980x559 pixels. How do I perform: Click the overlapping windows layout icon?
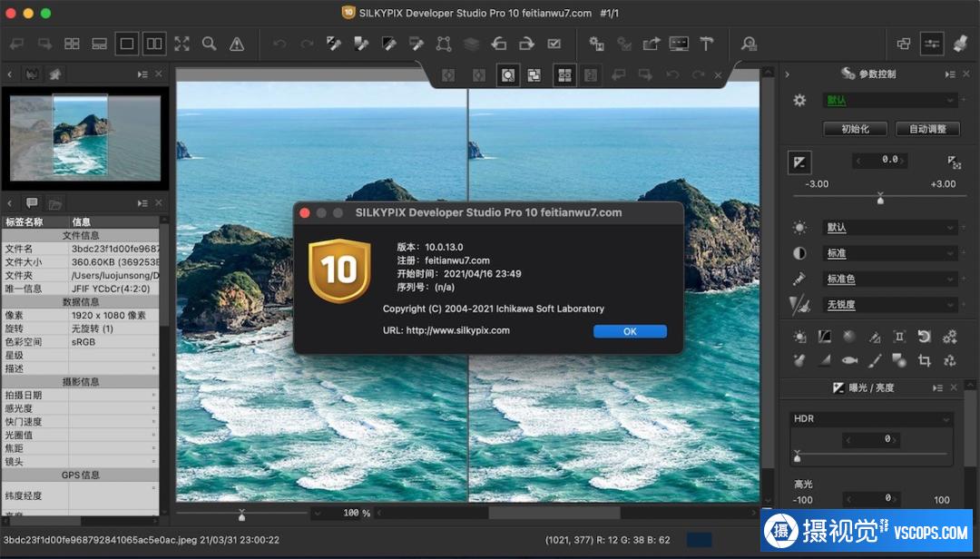904,44
